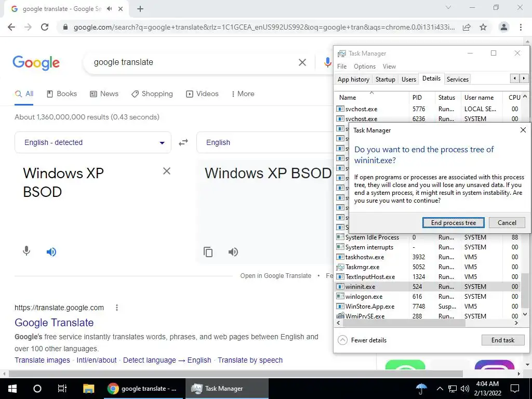Open the View menu in Task Manager
Viewport: 532px width, 399px height.
(x=389, y=66)
